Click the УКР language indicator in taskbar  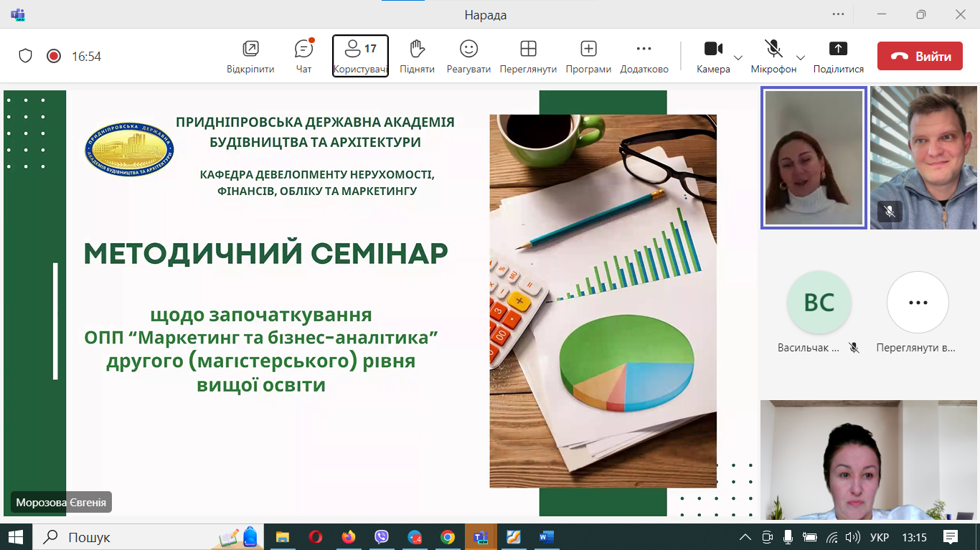[880, 537]
